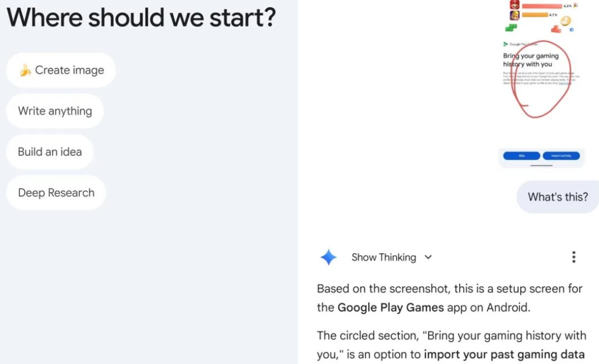Image resolution: width=599 pixels, height=364 pixels.
Task: Choose the Build an idea chip
Action: point(50,152)
